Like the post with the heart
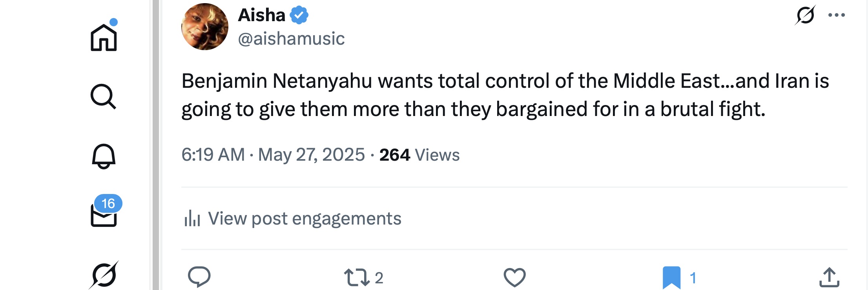Image resolution: width=868 pixels, height=290 pixels. (514, 277)
